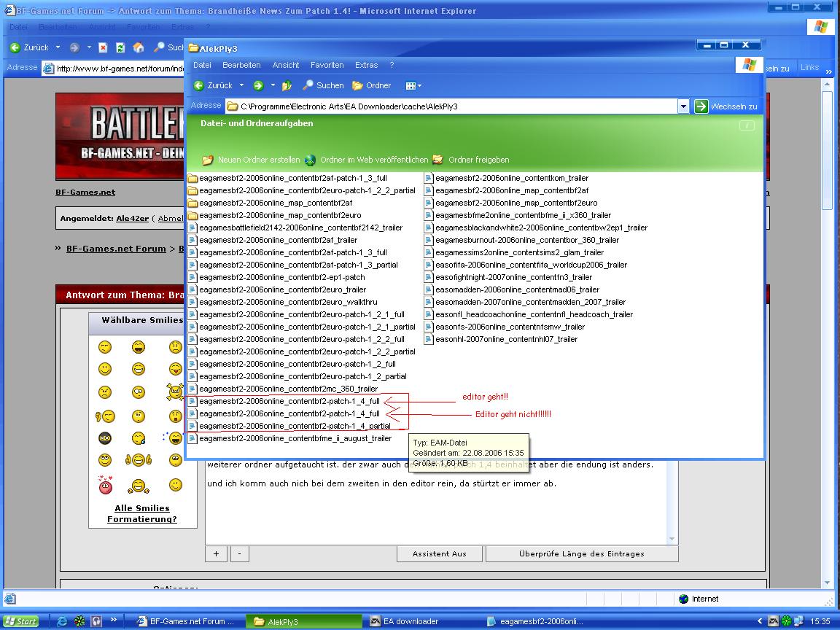
Task: Select folder eagamesbf2-2006online_contentbf2af-patch-1_3_full
Action: 287,178
